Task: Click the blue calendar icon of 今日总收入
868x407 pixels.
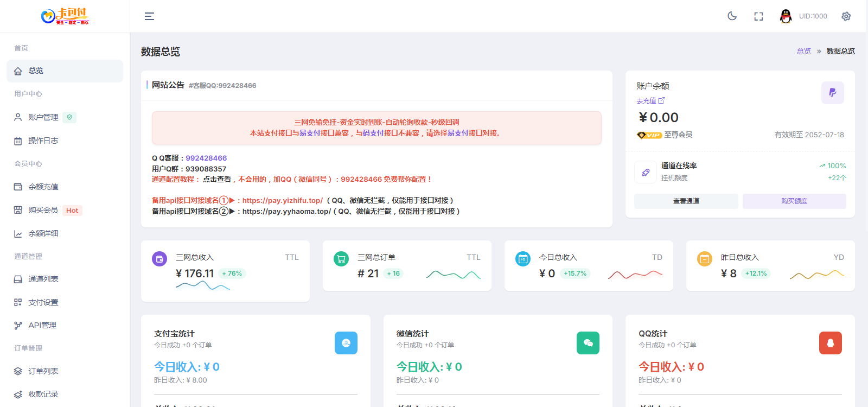Action: click(523, 259)
